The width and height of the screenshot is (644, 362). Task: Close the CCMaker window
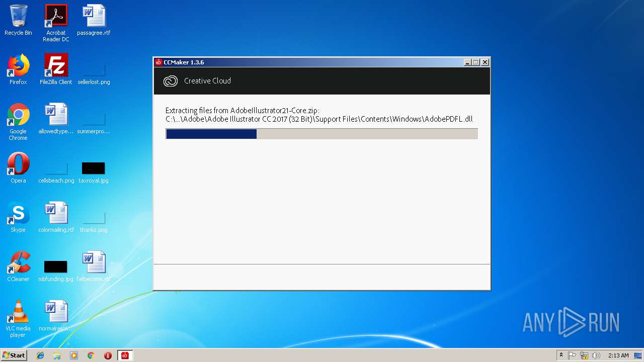coord(485,62)
